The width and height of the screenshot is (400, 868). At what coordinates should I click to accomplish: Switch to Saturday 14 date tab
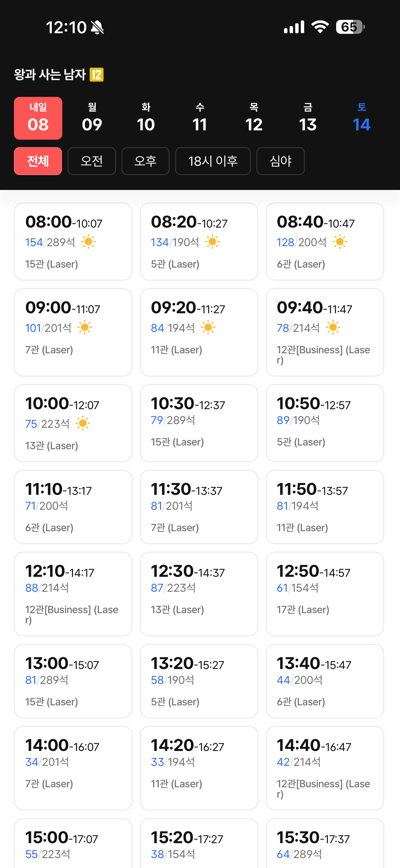[361, 118]
